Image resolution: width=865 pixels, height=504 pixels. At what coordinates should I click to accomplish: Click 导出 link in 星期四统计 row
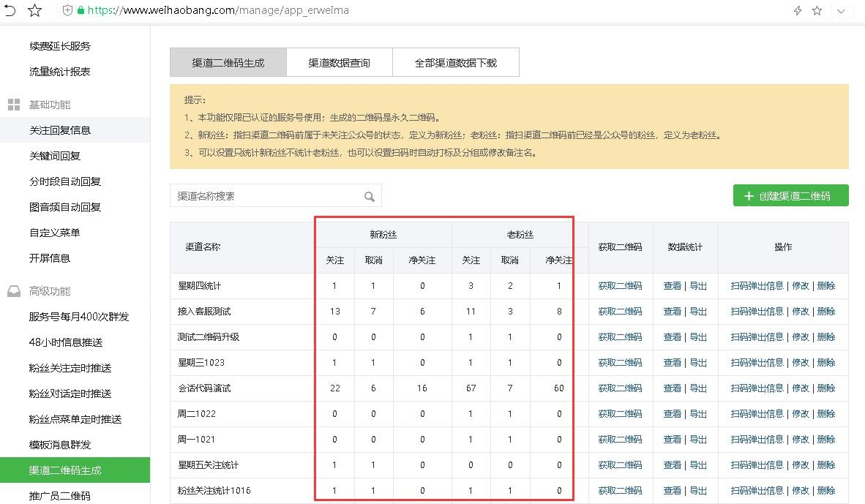click(698, 285)
